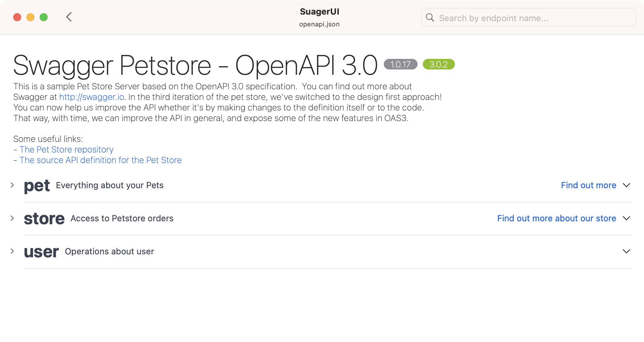Click the SuagerUI window title
The width and height of the screenshot is (644, 342).
319,12
